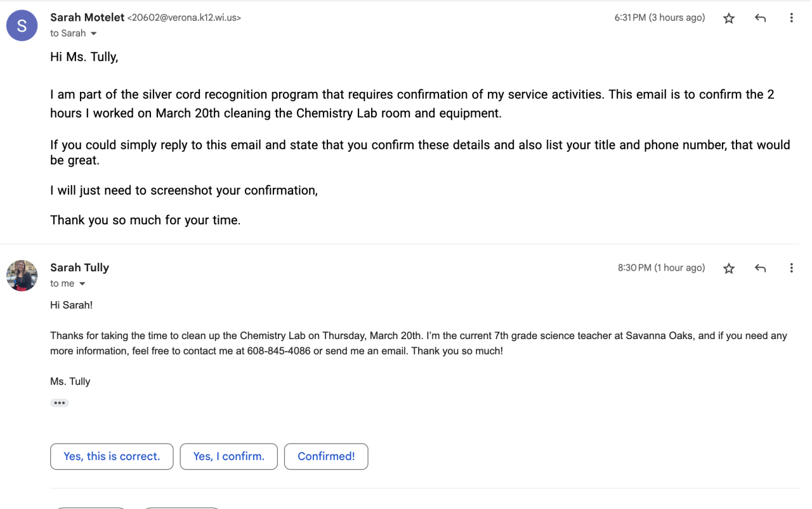Click Sarah Tully's profile photo
The image size is (812, 509).
pyautogui.click(x=22, y=276)
